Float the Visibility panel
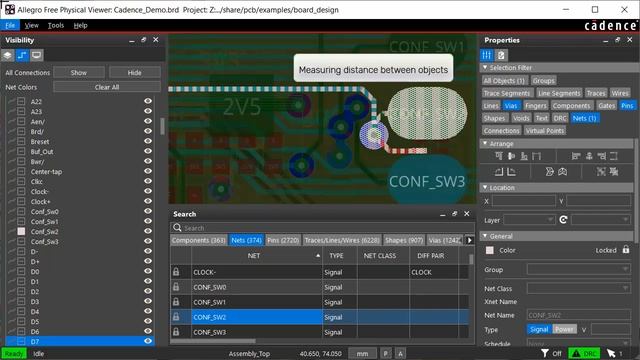Viewport: 640px width, 360px height. (143, 40)
